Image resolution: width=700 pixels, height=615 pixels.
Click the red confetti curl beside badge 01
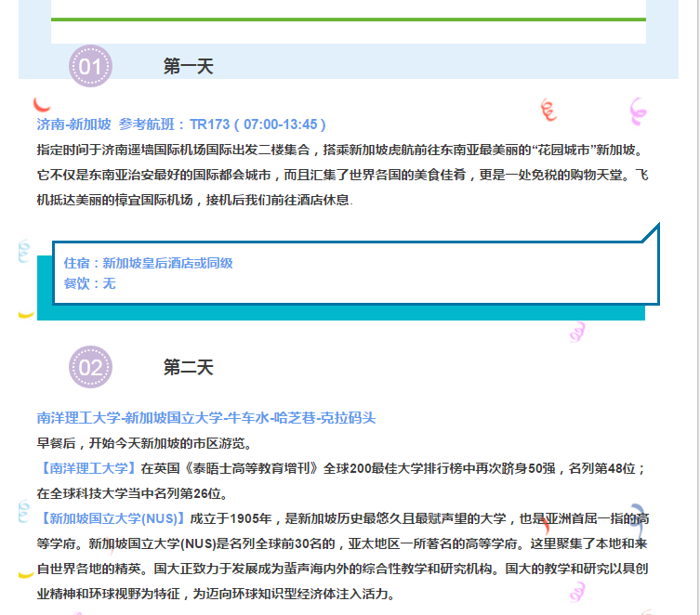coord(40,104)
